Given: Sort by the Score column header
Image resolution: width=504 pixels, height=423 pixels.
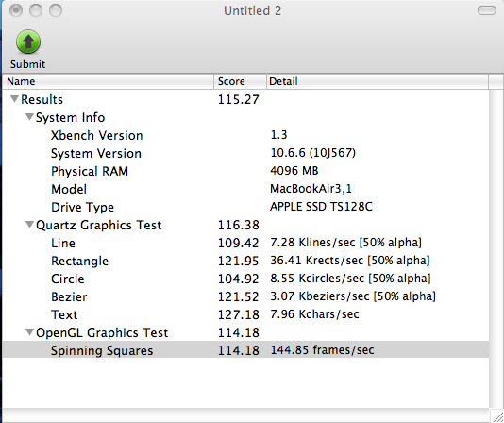Looking at the screenshot, I should (241, 81).
